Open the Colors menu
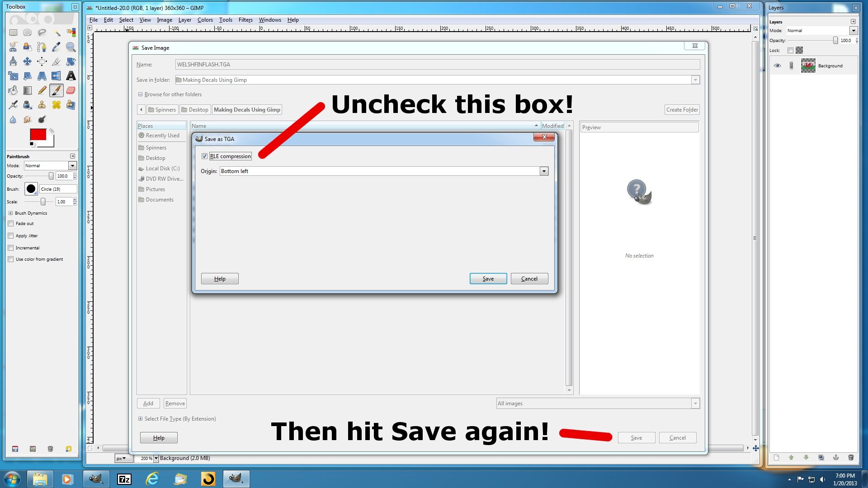This screenshot has height=488, width=868. (x=204, y=20)
